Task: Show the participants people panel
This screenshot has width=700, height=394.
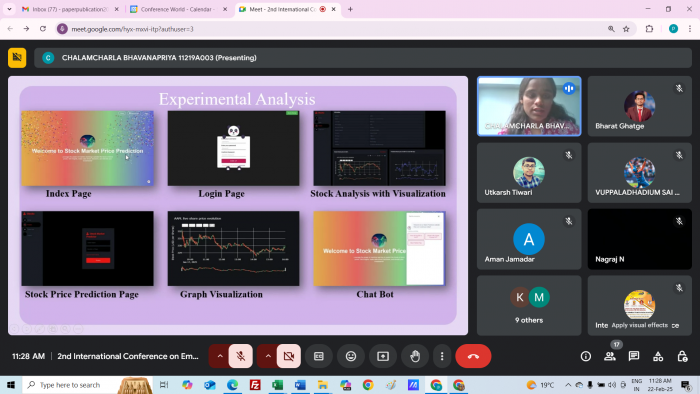Action: tap(609, 356)
